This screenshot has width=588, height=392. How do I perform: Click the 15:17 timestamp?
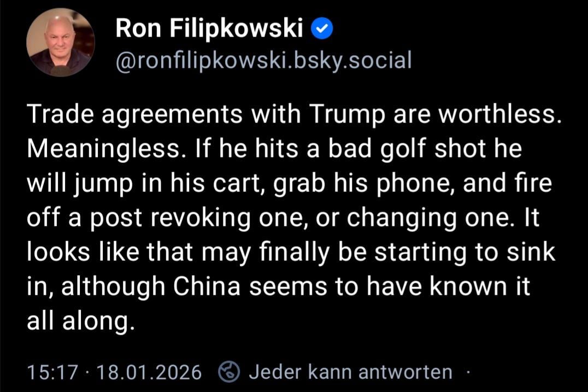(52, 373)
